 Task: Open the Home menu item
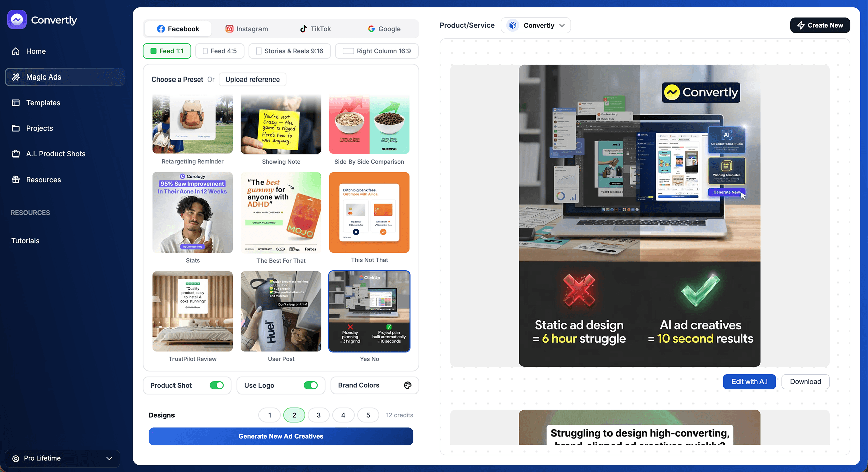(x=64, y=51)
